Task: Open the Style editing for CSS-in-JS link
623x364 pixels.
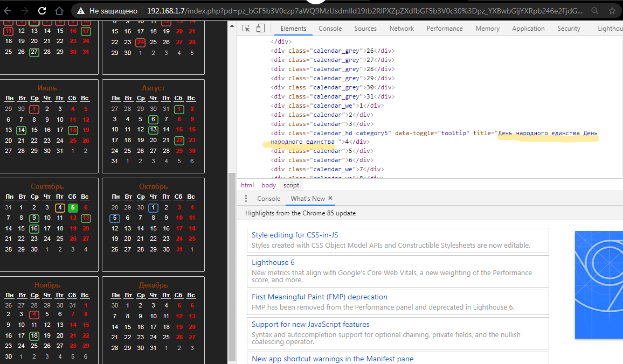Action: pyautogui.click(x=295, y=235)
